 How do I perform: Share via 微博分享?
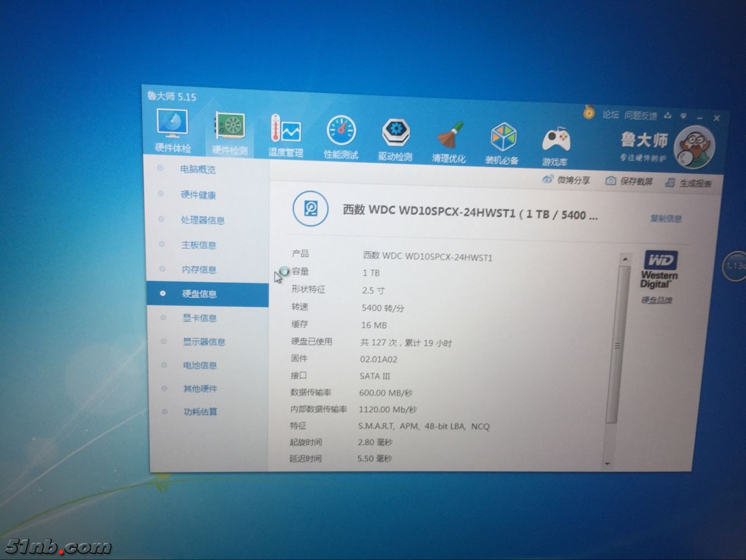coord(566,180)
